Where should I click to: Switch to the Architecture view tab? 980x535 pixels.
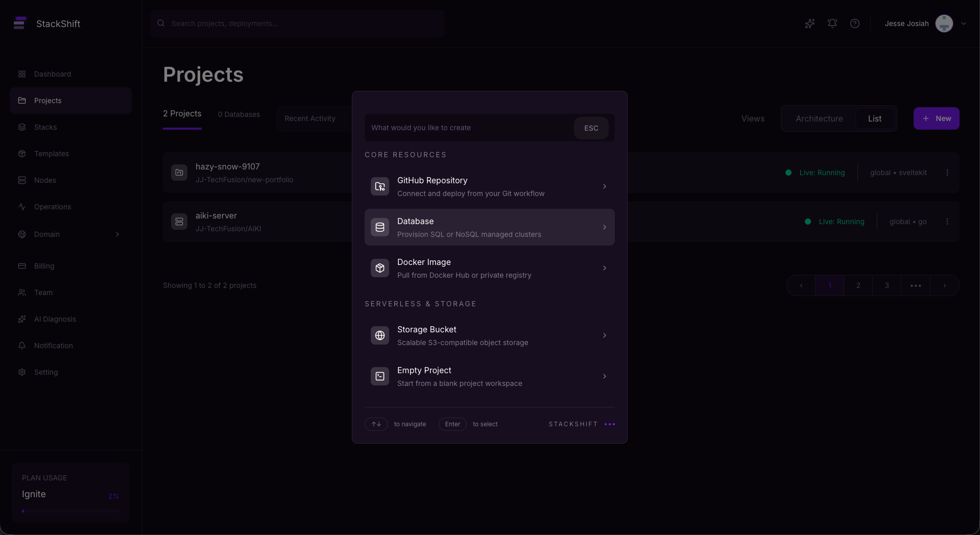(819, 118)
